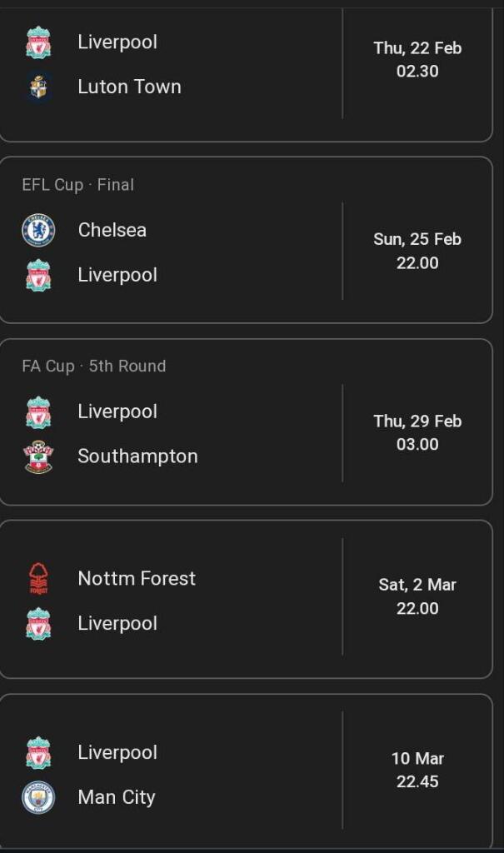
Task: Open the EFL Cup · Final competition label
Action: coord(77,185)
